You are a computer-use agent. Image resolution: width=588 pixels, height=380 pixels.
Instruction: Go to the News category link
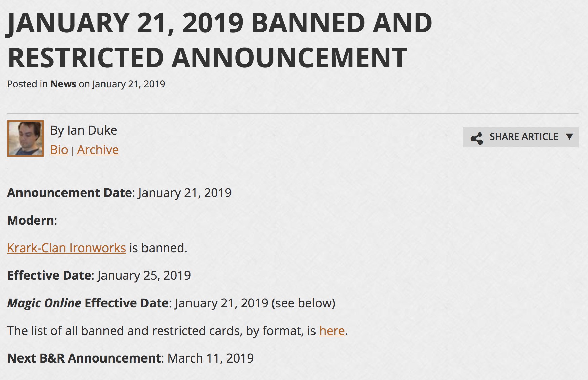click(x=63, y=84)
